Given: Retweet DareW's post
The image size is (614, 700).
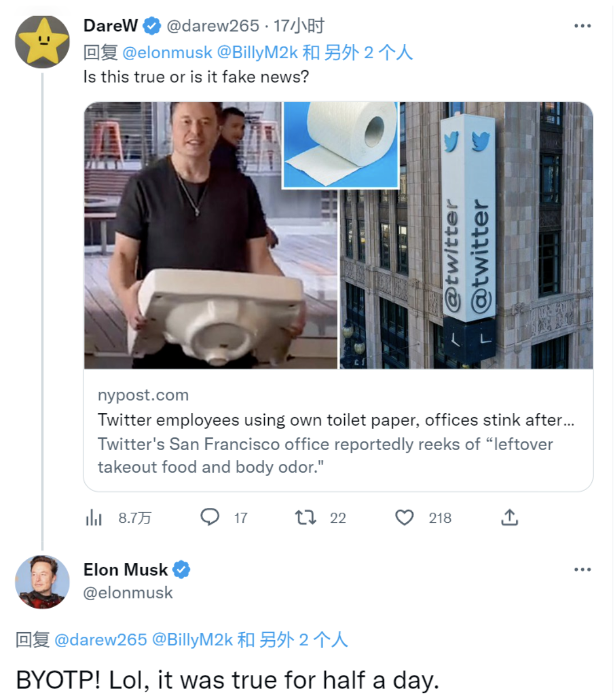Looking at the screenshot, I should (305, 518).
